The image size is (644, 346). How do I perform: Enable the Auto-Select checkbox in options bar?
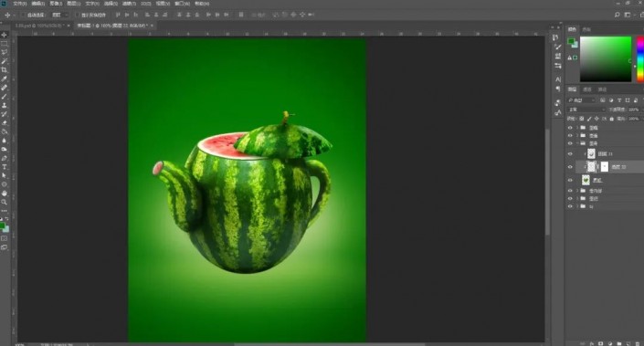[24, 15]
